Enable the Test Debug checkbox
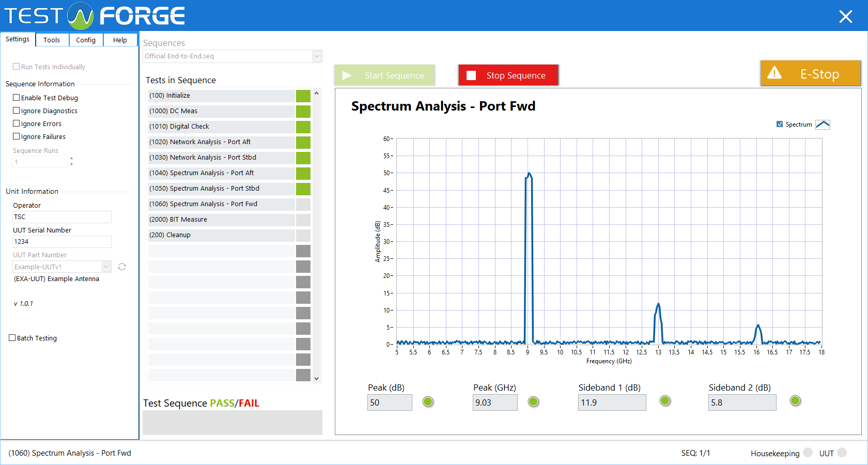 pos(17,98)
